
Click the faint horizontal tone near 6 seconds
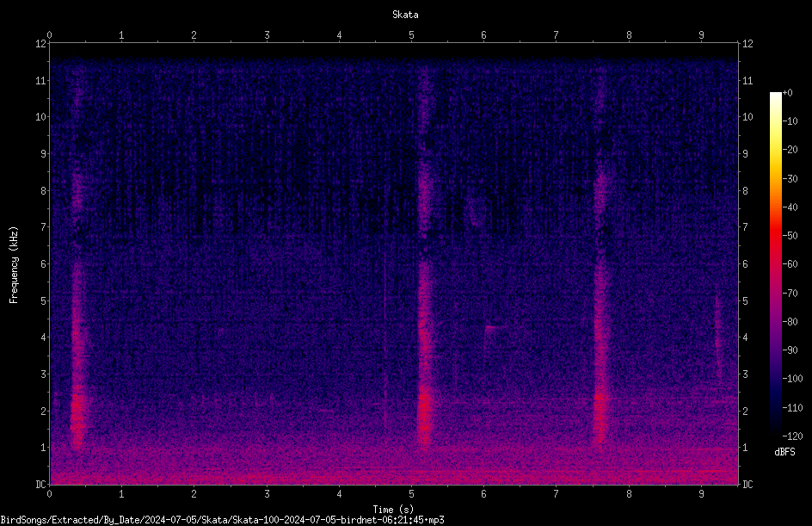click(495, 326)
